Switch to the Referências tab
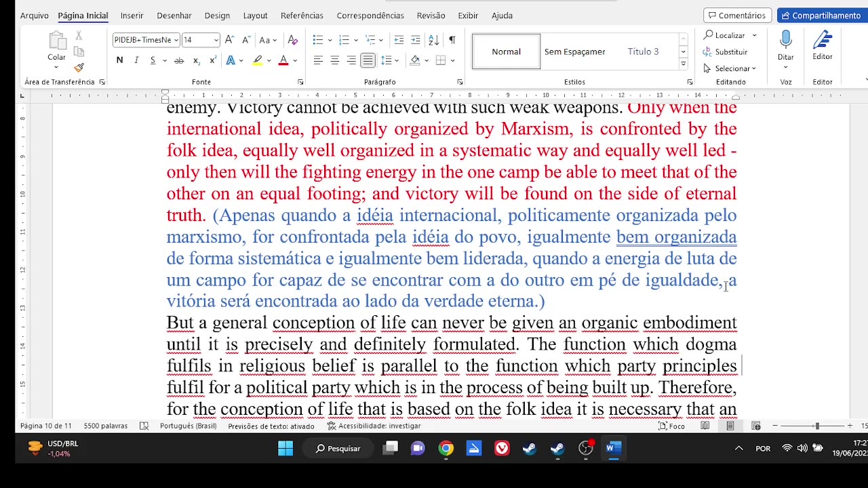The height and width of the screenshot is (488, 868). [x=302, y=15]
